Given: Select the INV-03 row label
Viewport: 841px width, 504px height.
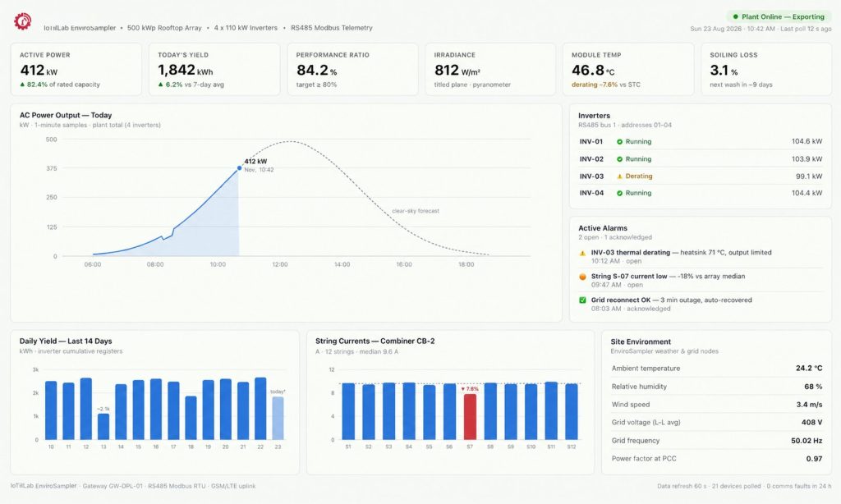Looking at the screenshot, I should click(591, 176).
